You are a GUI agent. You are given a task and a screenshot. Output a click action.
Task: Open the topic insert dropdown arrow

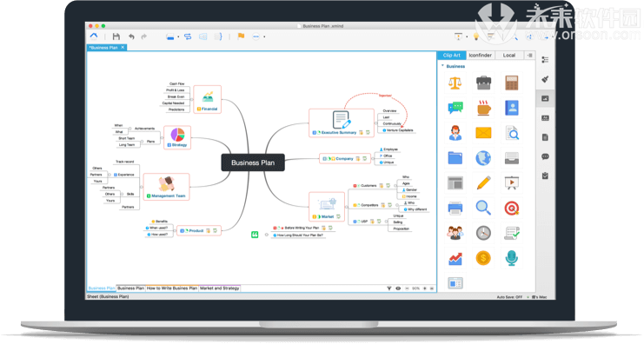[x=178, y=37]
